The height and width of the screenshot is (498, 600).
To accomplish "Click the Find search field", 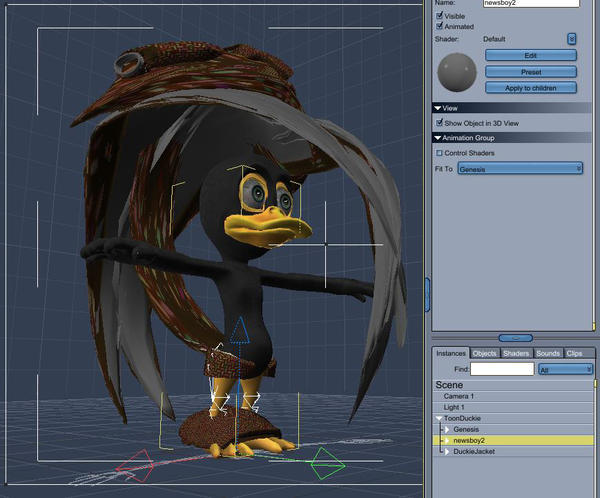I will pos(502,369).
